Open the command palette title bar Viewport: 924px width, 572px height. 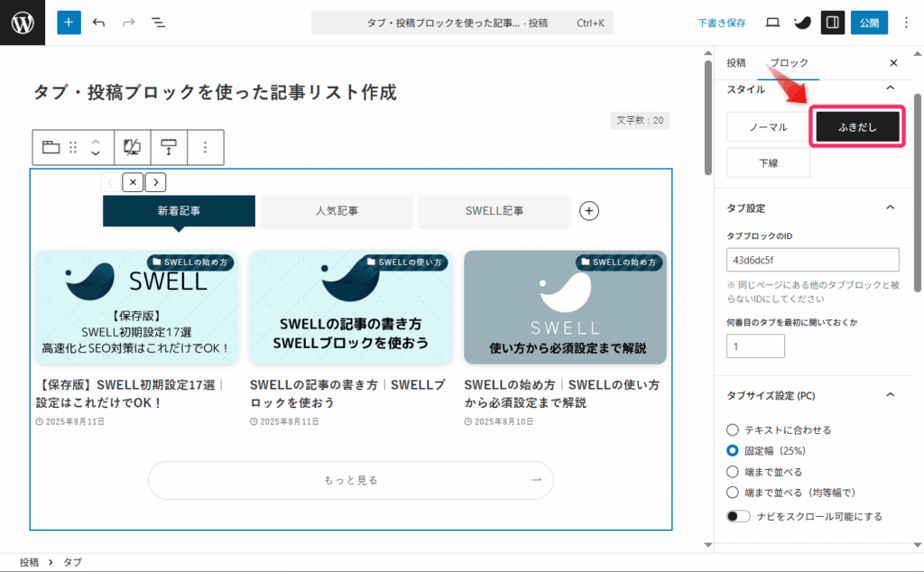pos(462,23)
